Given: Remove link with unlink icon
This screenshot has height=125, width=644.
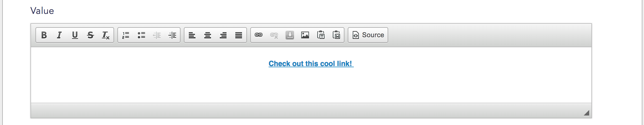Looking at the screenshot, I should 274,35.
